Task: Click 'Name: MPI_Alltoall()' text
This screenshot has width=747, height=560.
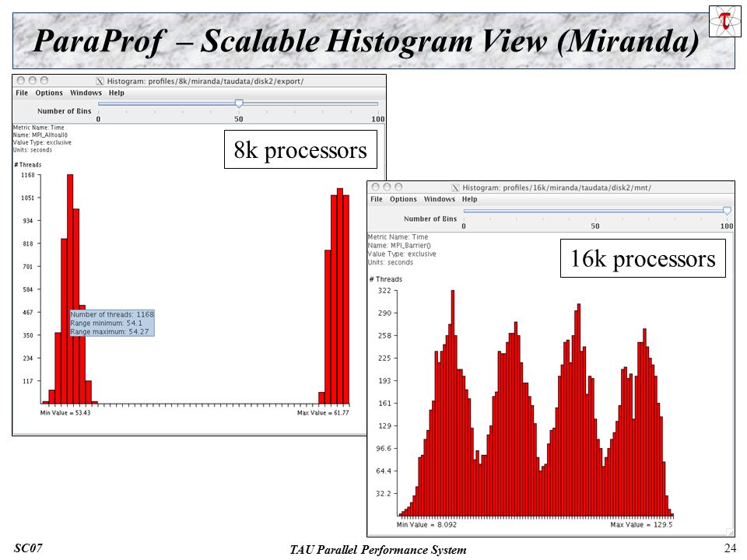Action: [x=40, y=135]
